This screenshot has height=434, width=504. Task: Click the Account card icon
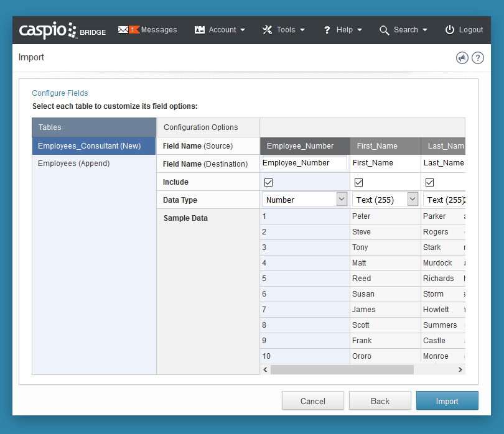[x=200, y=30]
